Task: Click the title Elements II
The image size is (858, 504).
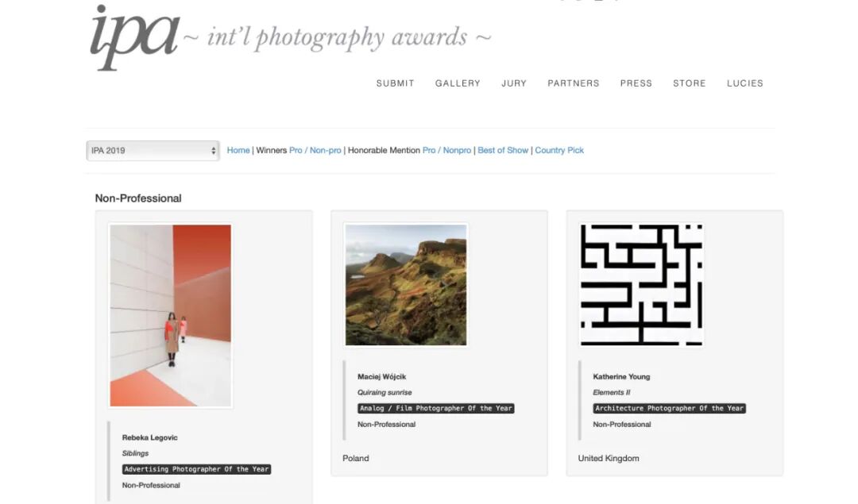Action: 612,393
